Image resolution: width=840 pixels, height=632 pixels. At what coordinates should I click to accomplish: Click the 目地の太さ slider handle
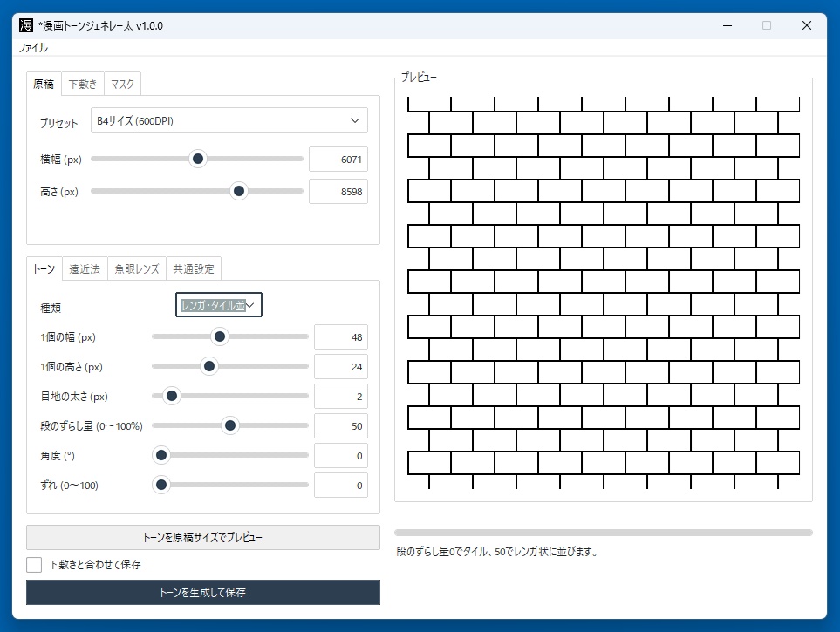[172, 396]
